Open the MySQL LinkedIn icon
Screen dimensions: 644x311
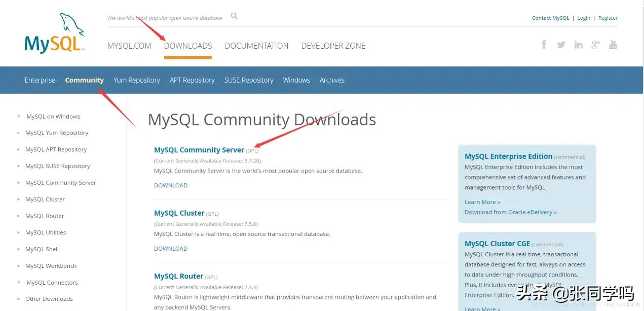578,45
